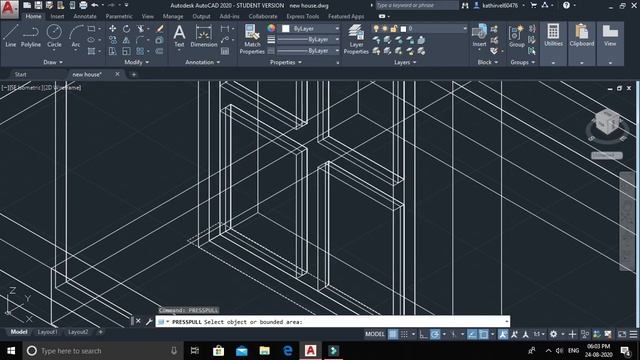Toggle layer 0 lock icon
The height and width of the screenshot is (360, 640).
tap(393, 29)
